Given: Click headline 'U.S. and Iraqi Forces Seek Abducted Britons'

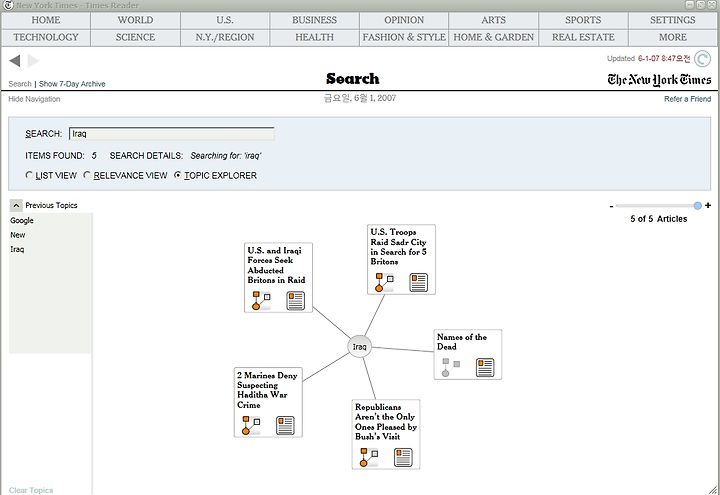Looking at the screenshot, I should 276,265.
